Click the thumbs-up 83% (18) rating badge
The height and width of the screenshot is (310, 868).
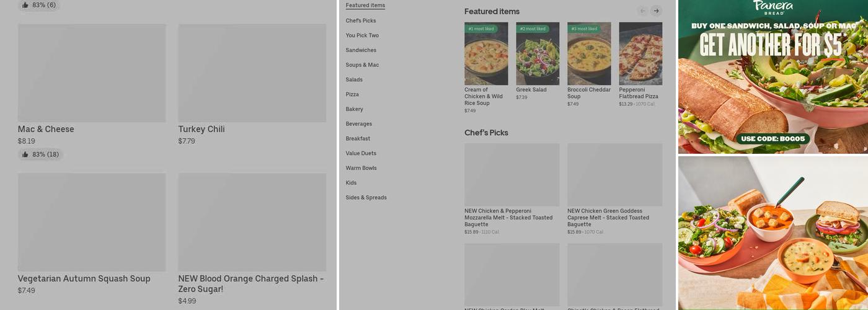point(40,154)
